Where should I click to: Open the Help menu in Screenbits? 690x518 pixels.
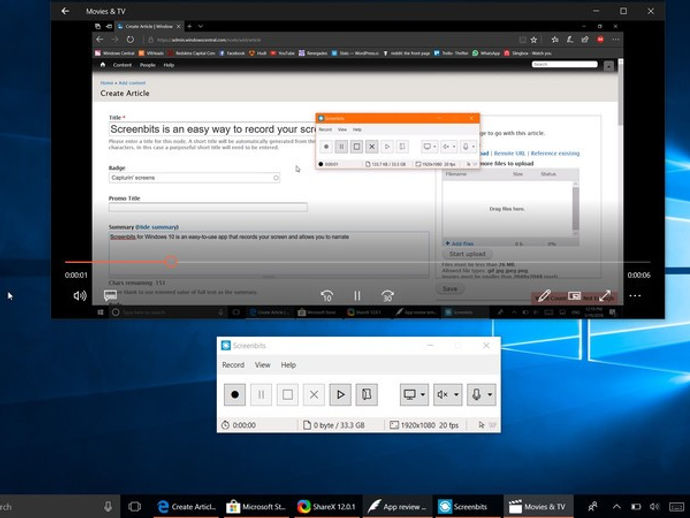tap(288, 365)
